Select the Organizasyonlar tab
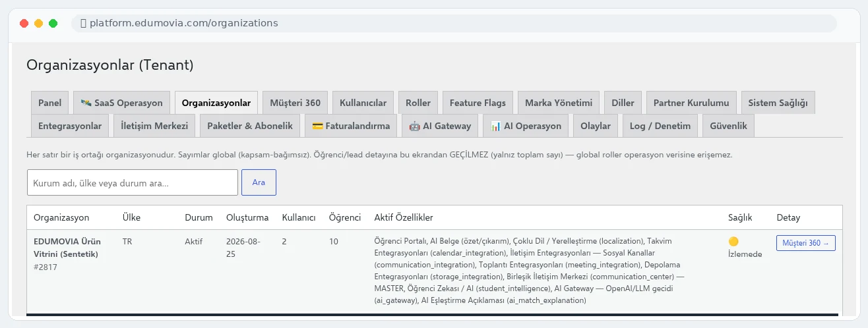 pos(216,103)
